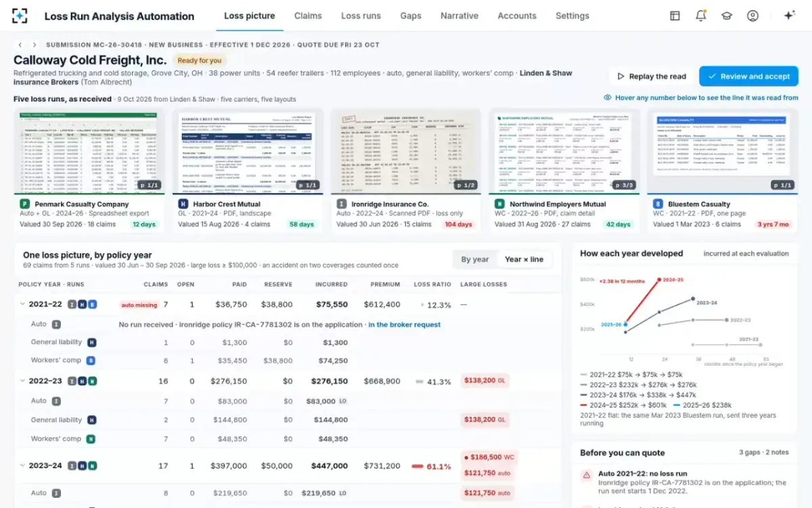This screenshot has height=508, width=812.
Task: Click the warning icon for Auto 2021-22 gap
Action: [586, 476]
